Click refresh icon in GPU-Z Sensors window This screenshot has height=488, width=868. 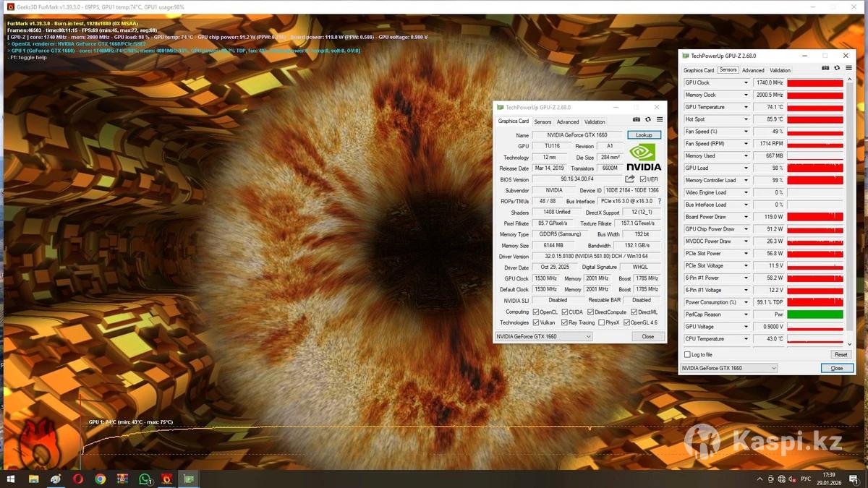point(837,68)
